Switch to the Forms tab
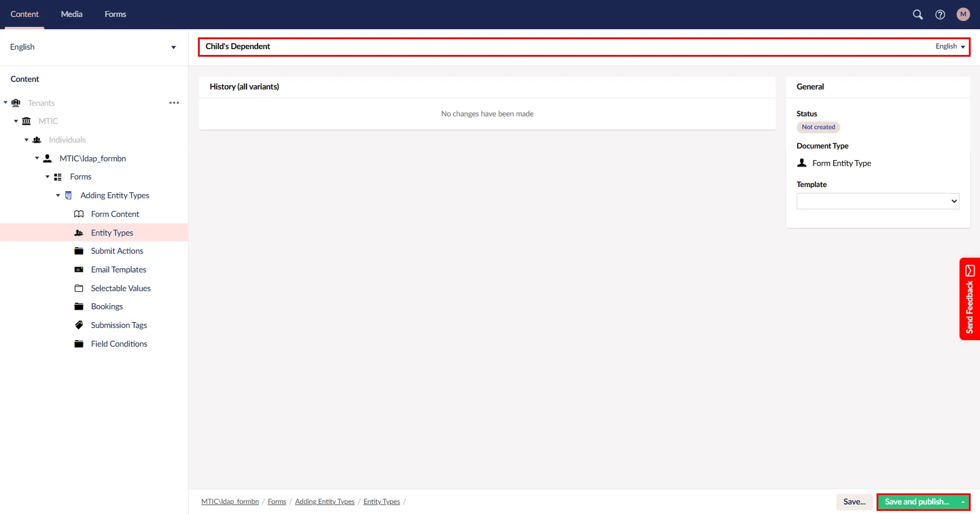The width and height of the screenshot is (980, 515). click(115, 14)
